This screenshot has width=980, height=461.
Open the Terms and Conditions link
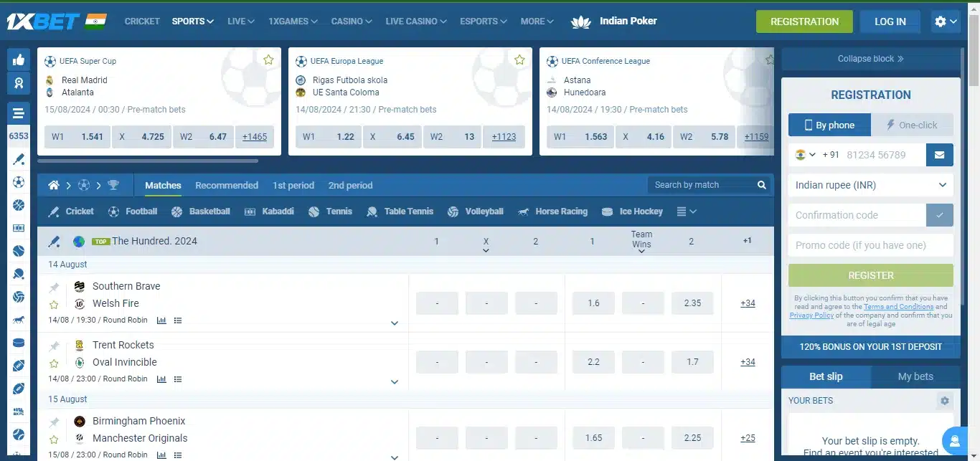899,306
